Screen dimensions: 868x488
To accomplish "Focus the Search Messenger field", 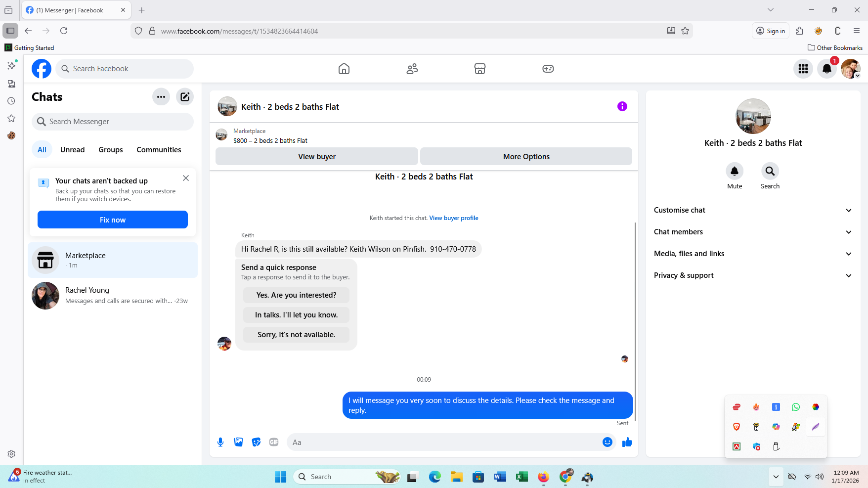I will tap(113, 122).
